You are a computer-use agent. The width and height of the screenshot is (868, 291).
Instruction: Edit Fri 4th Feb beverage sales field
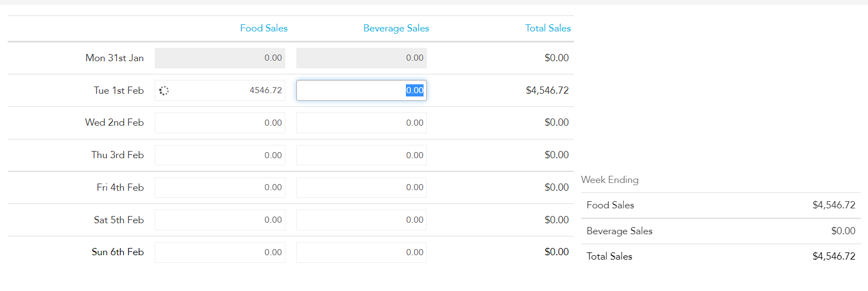[361, 187]
